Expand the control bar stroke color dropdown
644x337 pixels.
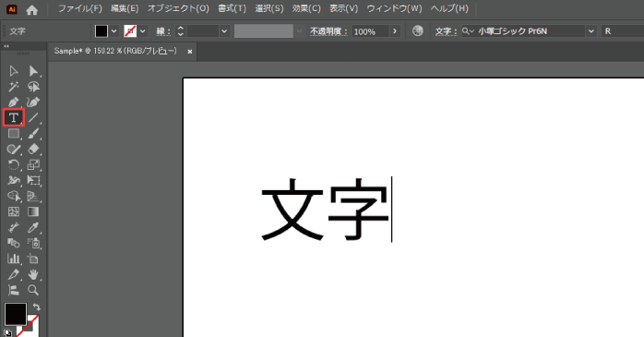click(x=142, y=31)
